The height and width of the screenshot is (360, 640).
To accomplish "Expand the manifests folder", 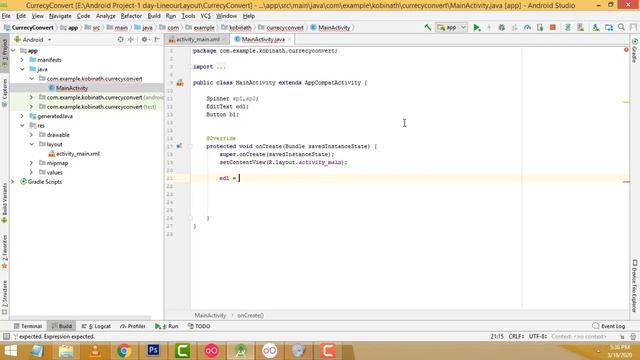I will (x=22, y=60).
